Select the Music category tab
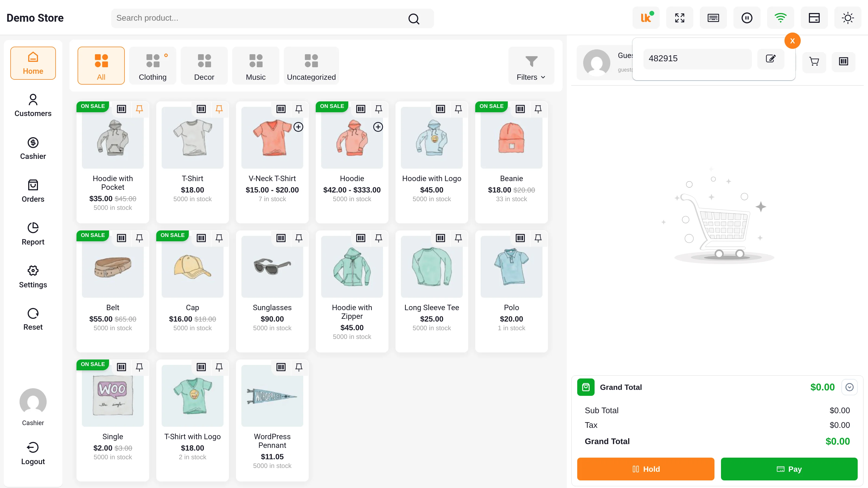The image size is (868, 488). pos(256,66)
